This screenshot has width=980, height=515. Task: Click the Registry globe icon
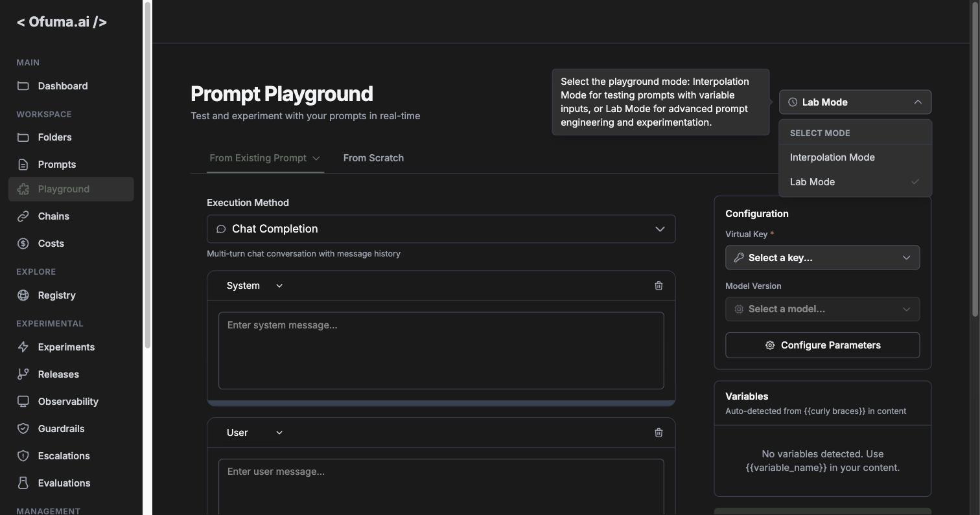pos(23,295)
